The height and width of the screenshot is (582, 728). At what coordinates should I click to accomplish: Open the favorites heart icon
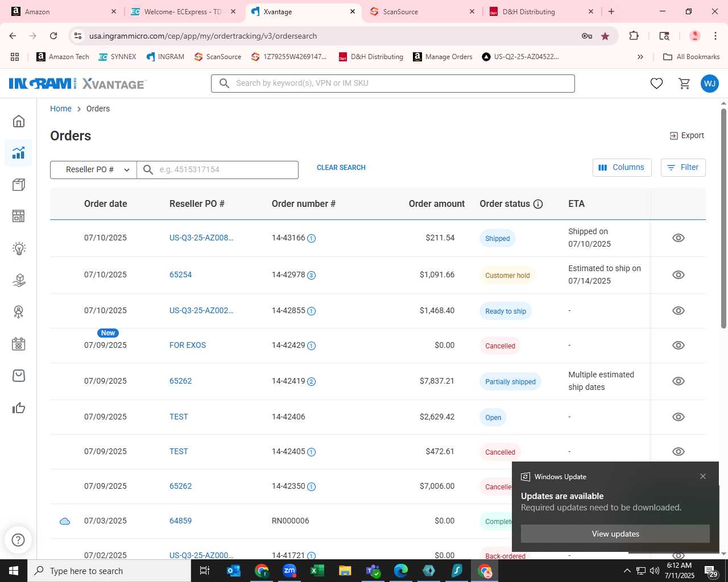(656, 84)
